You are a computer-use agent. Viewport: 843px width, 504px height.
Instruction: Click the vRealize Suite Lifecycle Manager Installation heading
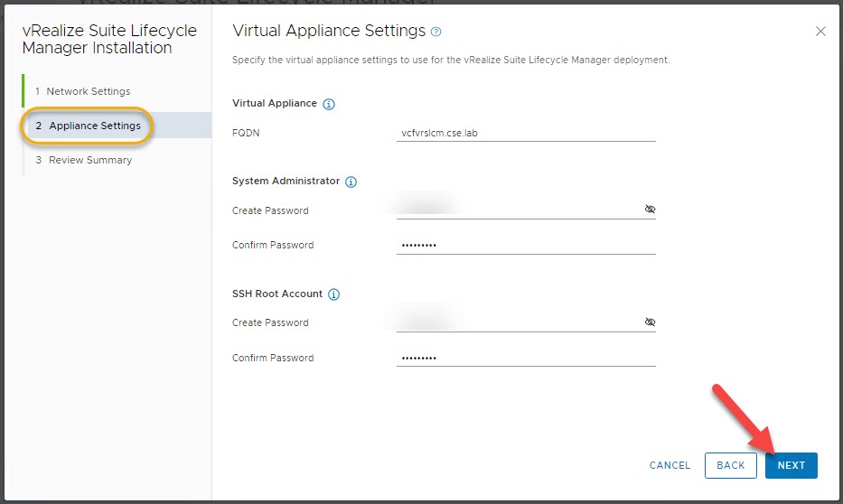[x=108, y=40]
